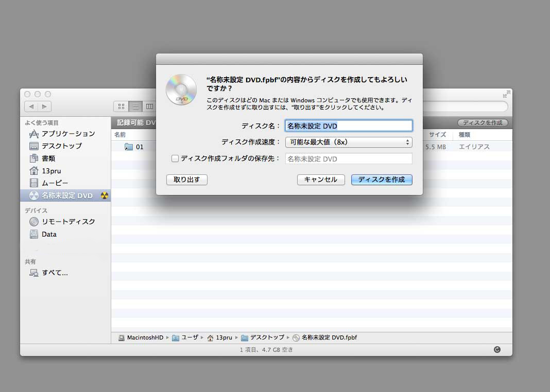Switch to icon view mode
Screen dimensions: 550x392
coord(122,106)
